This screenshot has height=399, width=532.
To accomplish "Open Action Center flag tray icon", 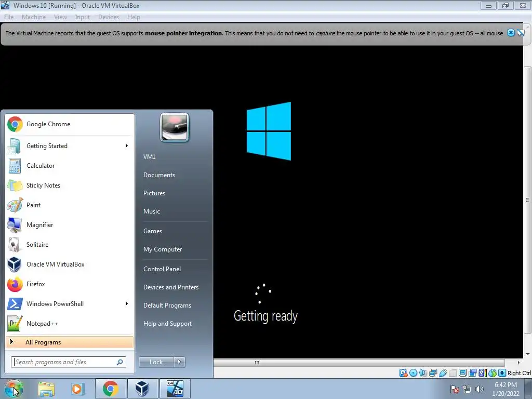I will 455,389.
